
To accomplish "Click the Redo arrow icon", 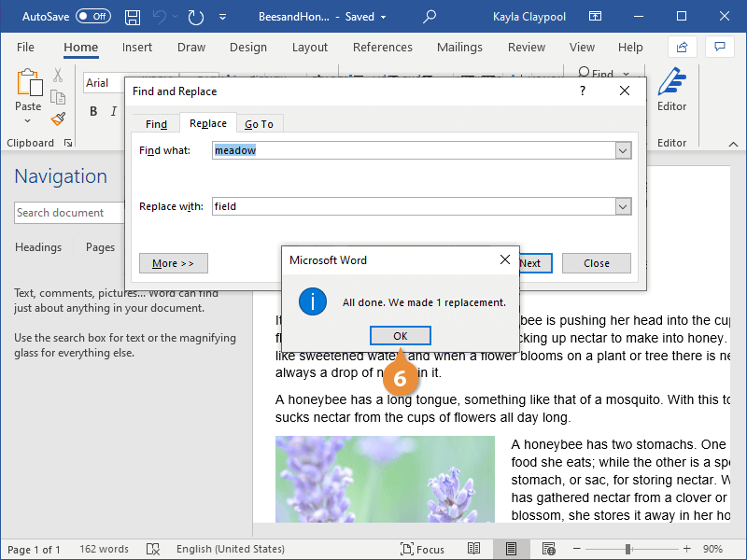I will click(195, 17).
